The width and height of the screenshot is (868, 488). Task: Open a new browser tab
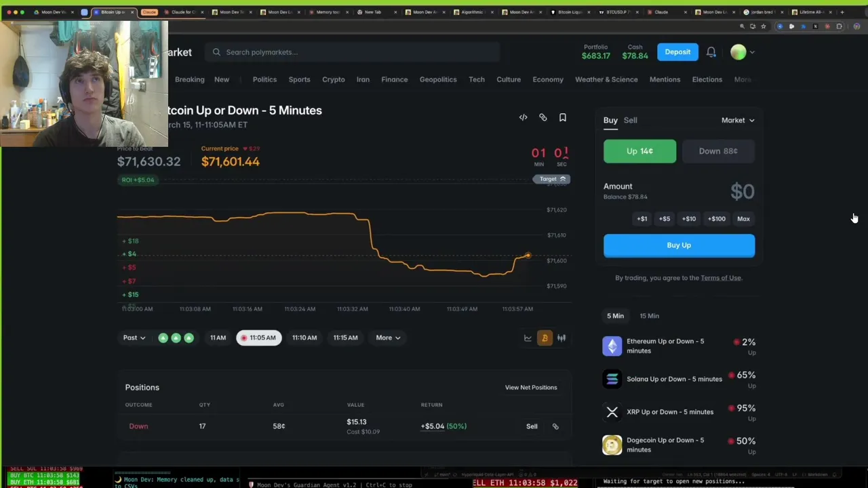click(x=842, y=12)
